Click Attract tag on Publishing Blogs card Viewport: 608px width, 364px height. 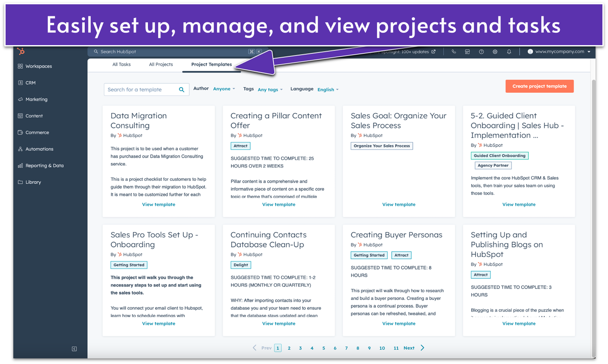[481, 275]
